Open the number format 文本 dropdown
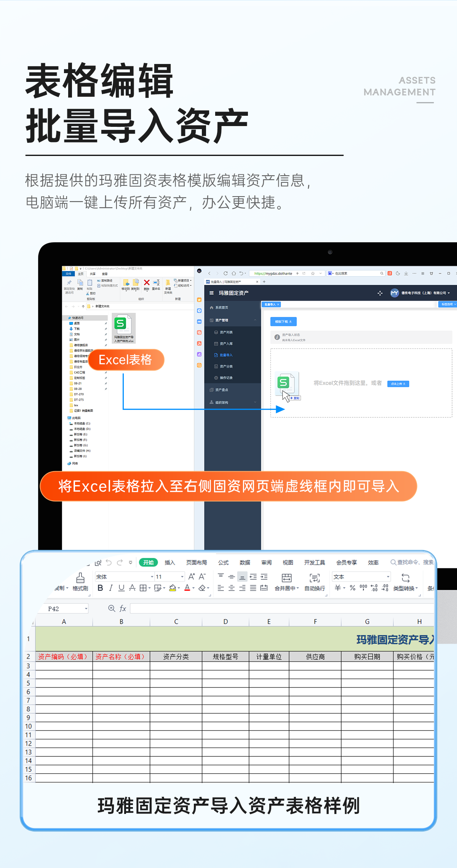457x868 pixels. (388, 577)
